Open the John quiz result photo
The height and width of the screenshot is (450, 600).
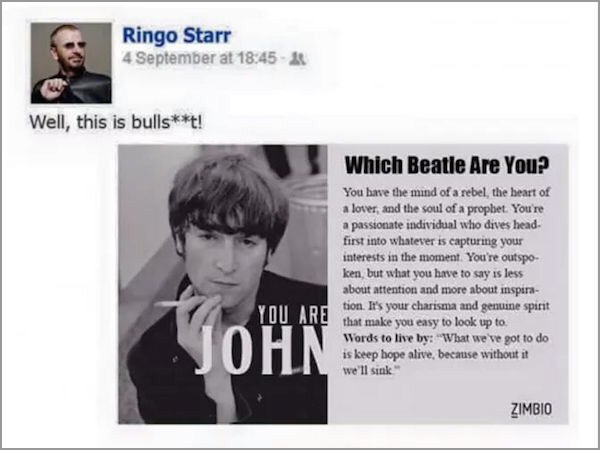pyautogui.click(x=223, y=284)
